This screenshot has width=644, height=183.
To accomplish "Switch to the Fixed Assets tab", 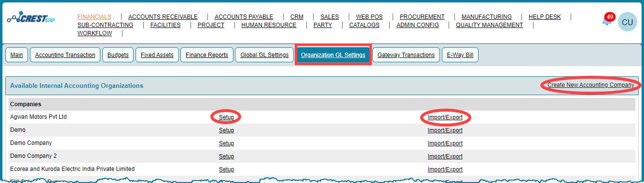I will (x=157, y=55).
